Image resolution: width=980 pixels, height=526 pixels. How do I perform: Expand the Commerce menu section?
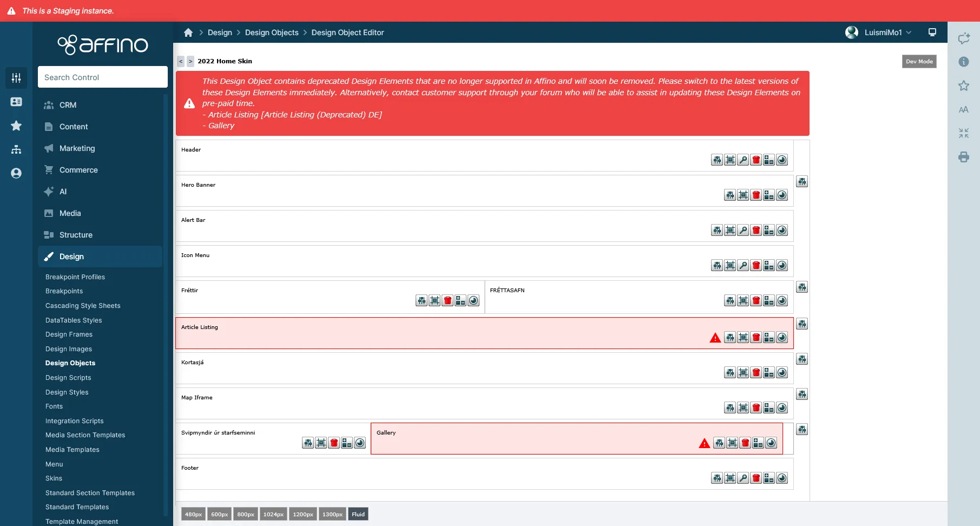coord(100,170)
